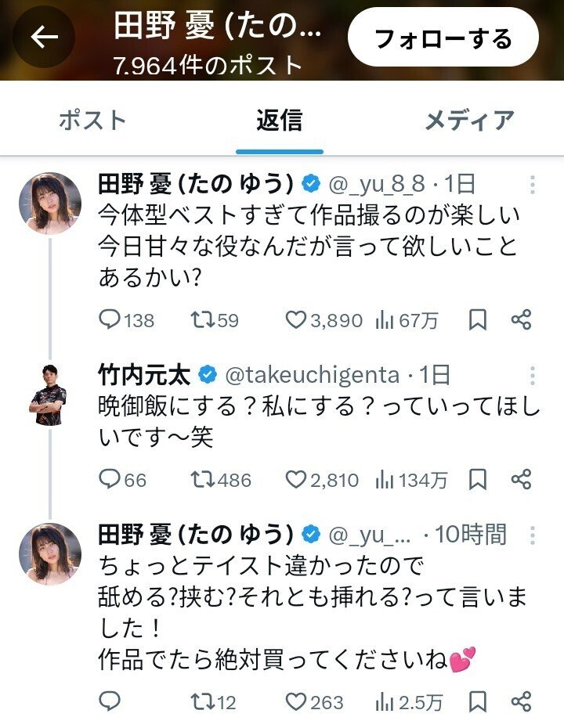Tap the back arrow icon

pyautogui.click(x=44, y=39)
